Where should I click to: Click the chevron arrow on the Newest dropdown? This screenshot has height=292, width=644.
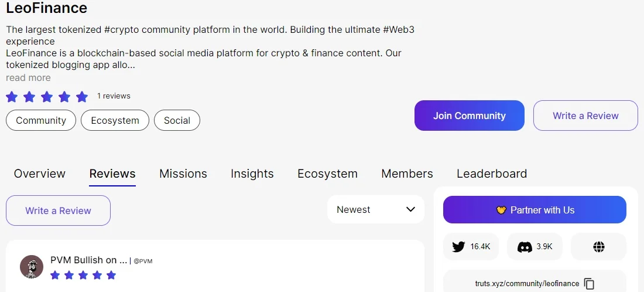pyautogui.click(x=410, y=209)
